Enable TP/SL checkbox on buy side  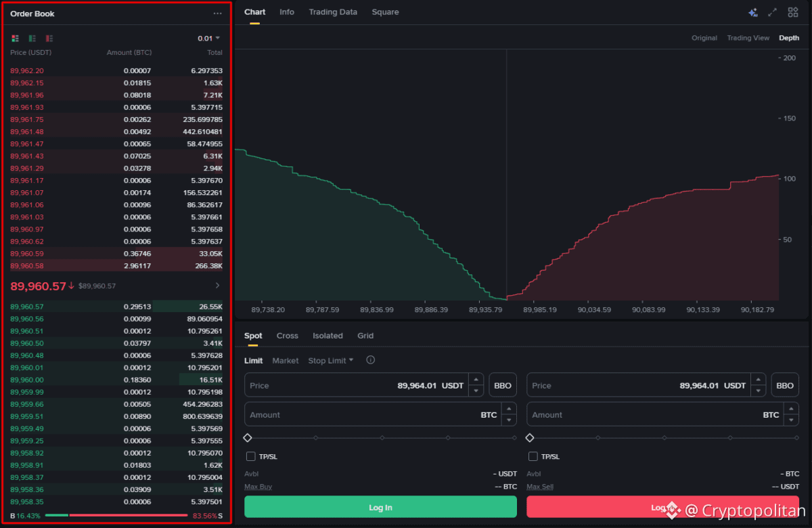251,456
